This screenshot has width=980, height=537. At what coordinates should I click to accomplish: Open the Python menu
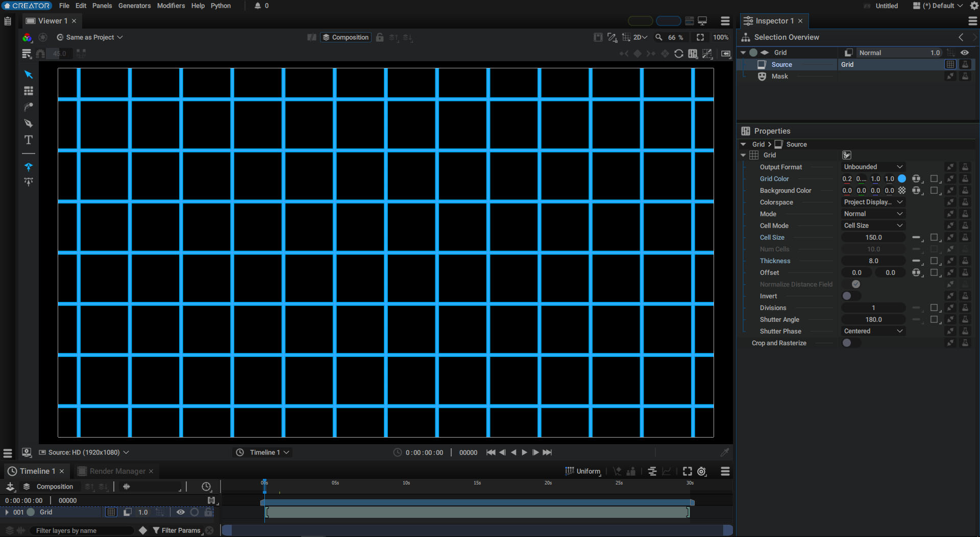[x=220, y=6]
